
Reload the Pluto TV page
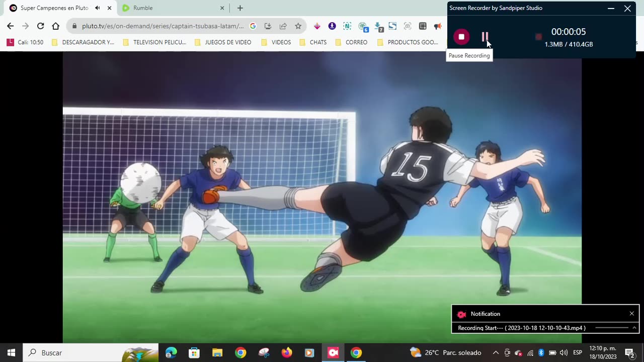point(41,26)
